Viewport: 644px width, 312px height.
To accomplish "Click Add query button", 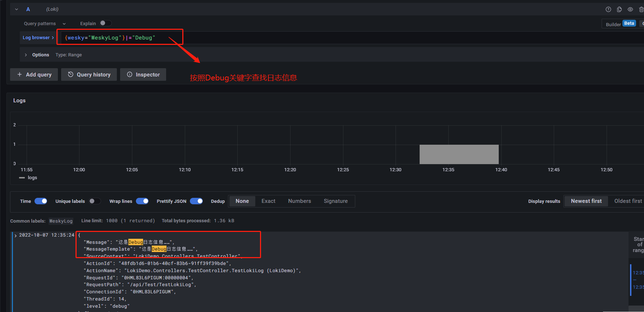I will [34, 75].
